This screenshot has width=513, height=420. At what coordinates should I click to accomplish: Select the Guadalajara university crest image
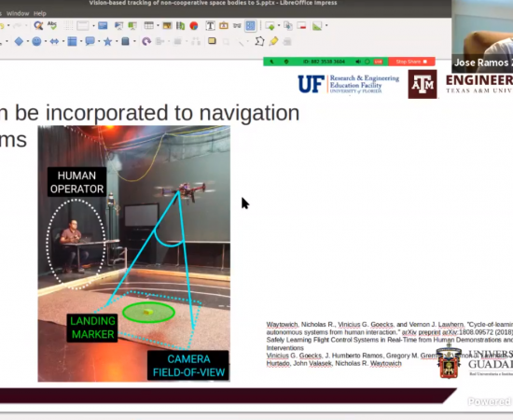point(449,361)
